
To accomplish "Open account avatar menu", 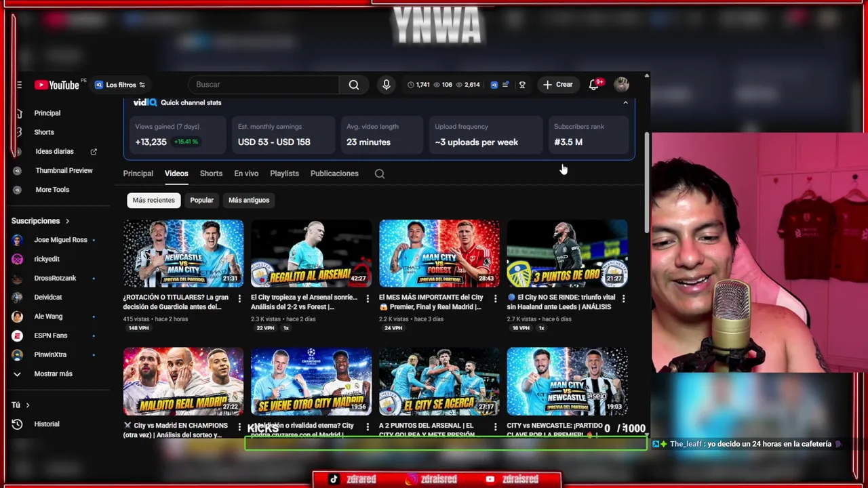I will [x=622, y=85].
